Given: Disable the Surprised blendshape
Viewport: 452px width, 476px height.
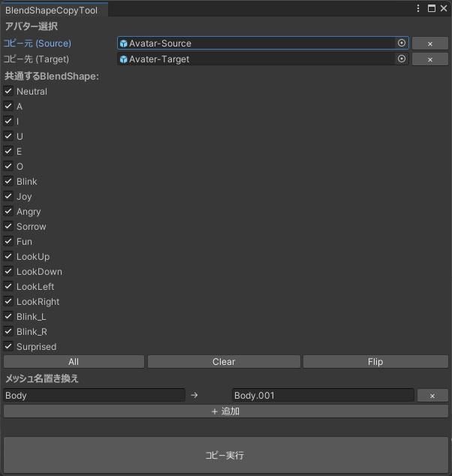Looking at the screenshot, I should (8, 346).
